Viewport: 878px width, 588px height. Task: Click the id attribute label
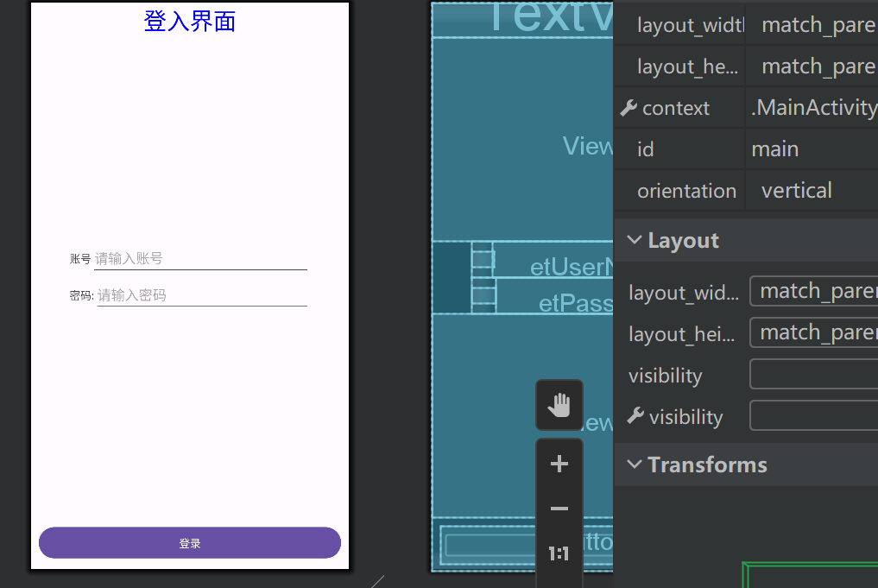(x=645, y=149)
